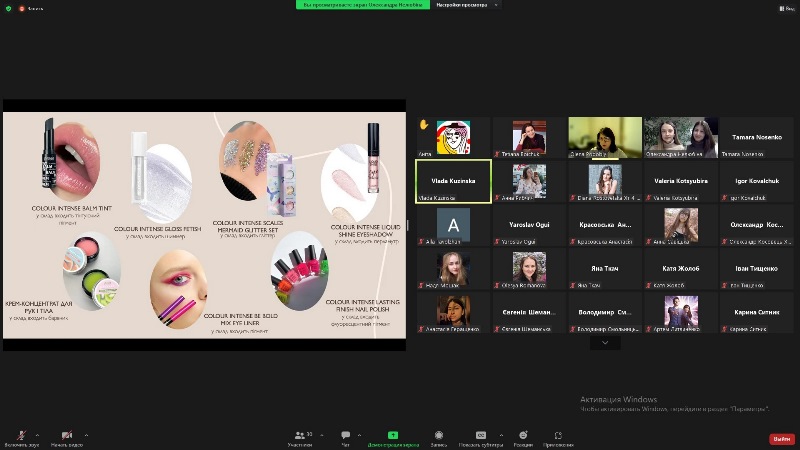Open the Reactions icon
The width and height of the screenshot is (800, 450).
click(x=523, y=436)
